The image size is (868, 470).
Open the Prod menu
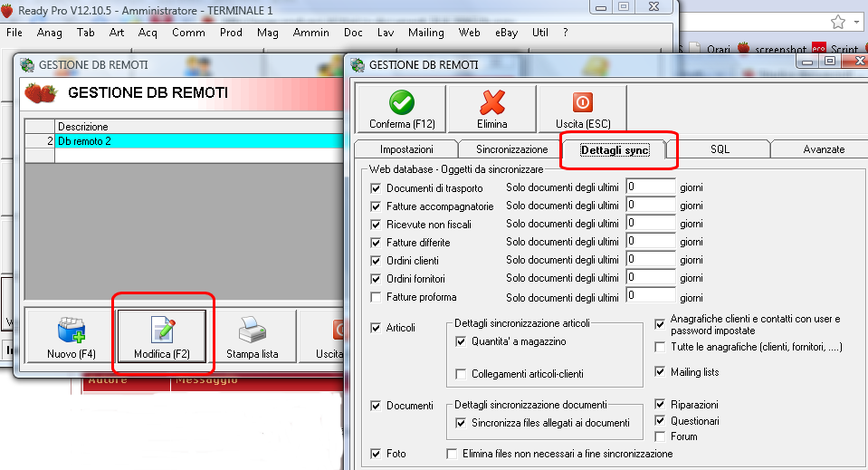tap(231, 33)
